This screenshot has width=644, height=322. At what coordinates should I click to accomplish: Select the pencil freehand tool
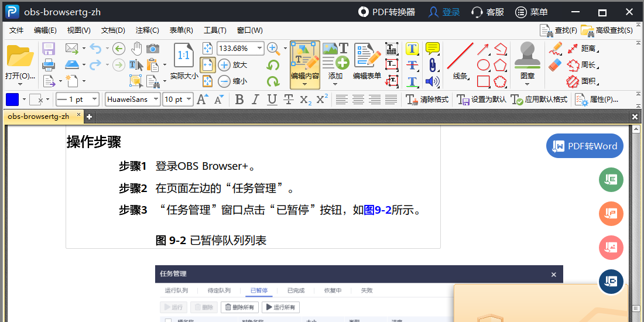point(555,49)
